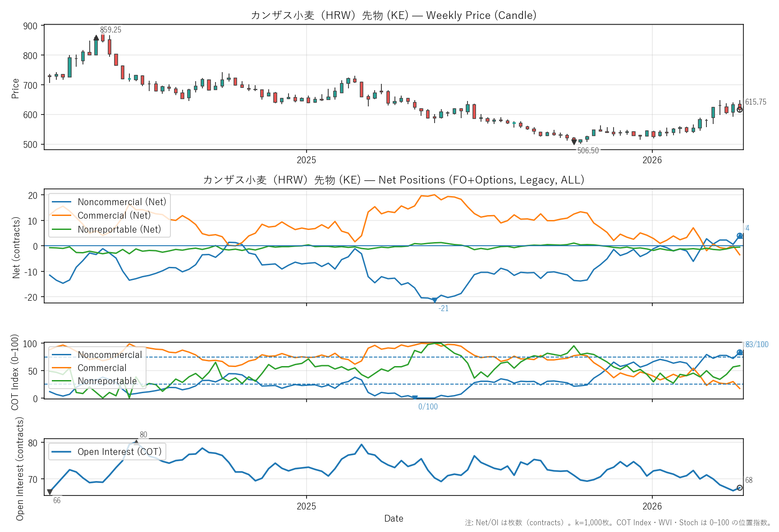Viewport: 779px width, 532px height.
Task: Click the last price circle marker at 615.75
Action: [x=739, y=110]
